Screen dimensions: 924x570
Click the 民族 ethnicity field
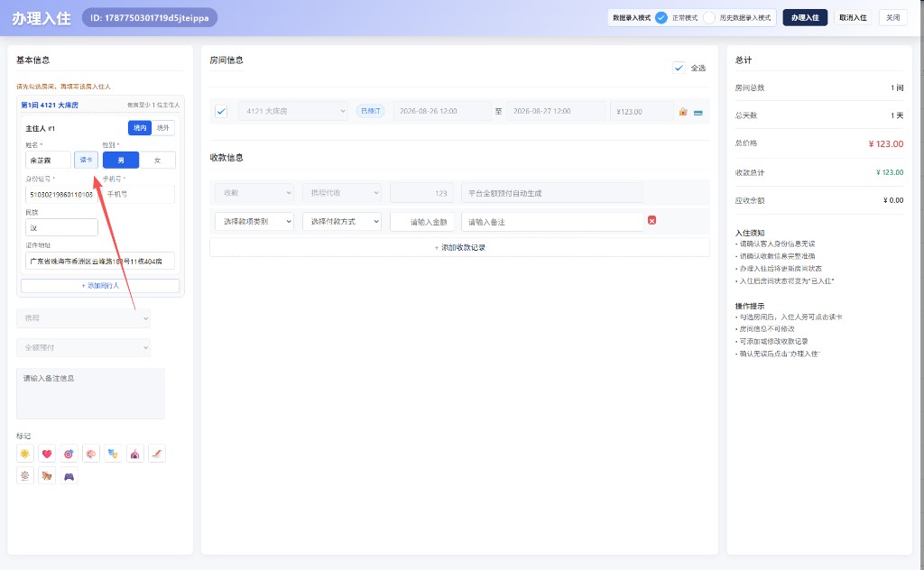click(x=61, y=227)
